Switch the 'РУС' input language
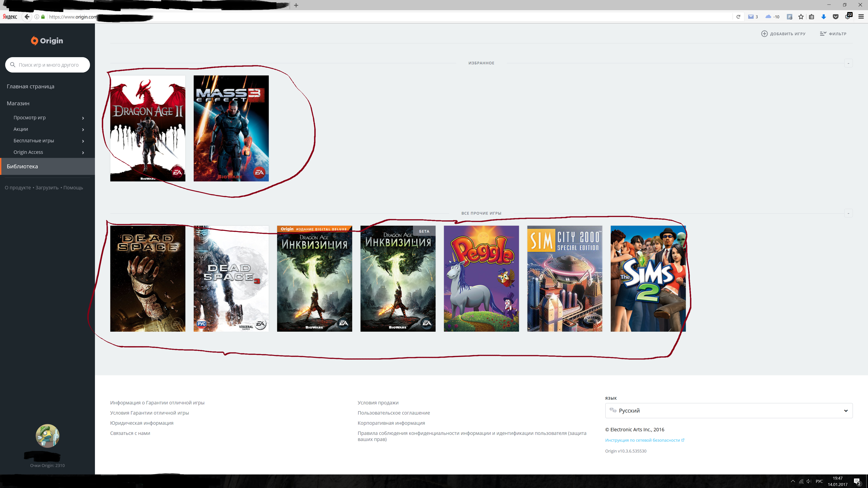 (819, 481)
